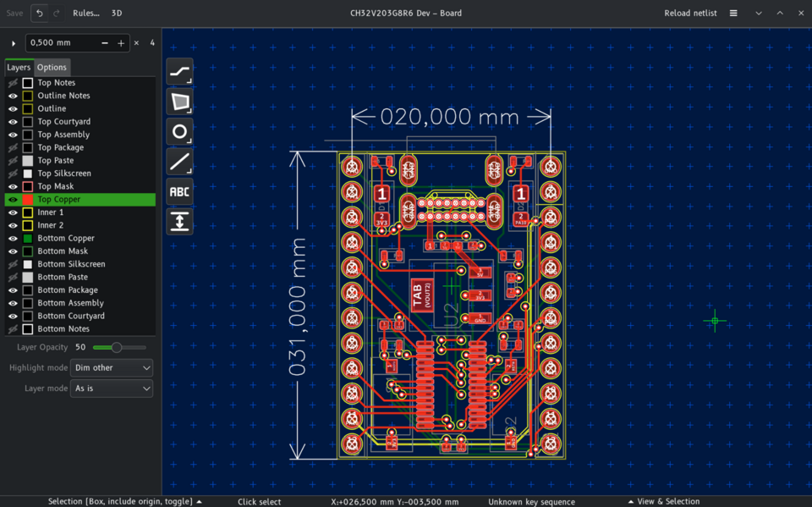Open the Layer mode dropdown

pyautogui.click(x=112, y=389)
